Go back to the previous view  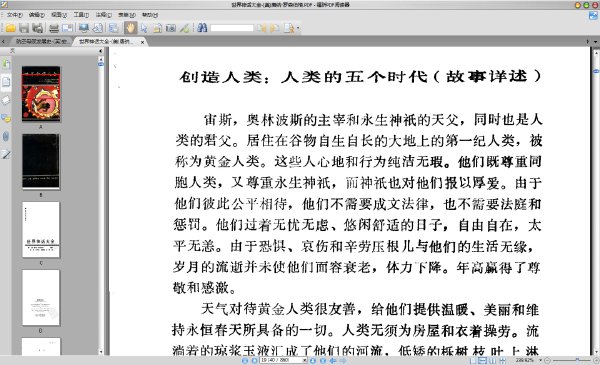pyautogui.click(x=333, y=360)
